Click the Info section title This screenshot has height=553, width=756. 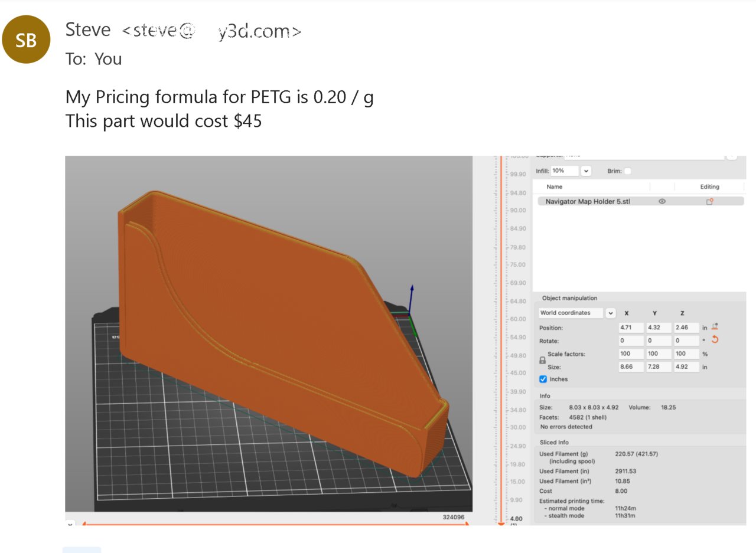pyautogui.click(x=545, y=396)
